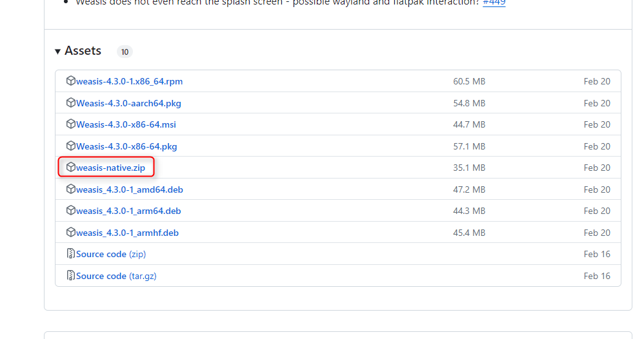
Task: Click the 57.1 MB size text
Action: point(469,146)
